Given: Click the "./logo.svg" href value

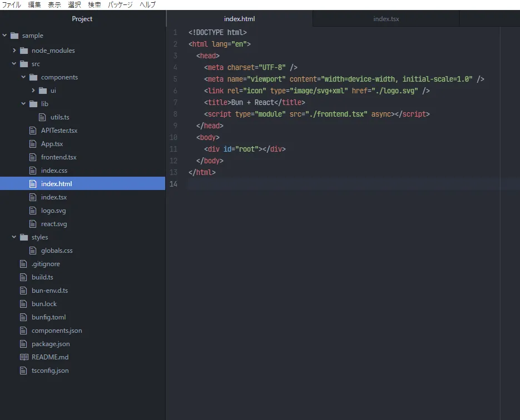Looking at the screenshot, I should point(395,91).
